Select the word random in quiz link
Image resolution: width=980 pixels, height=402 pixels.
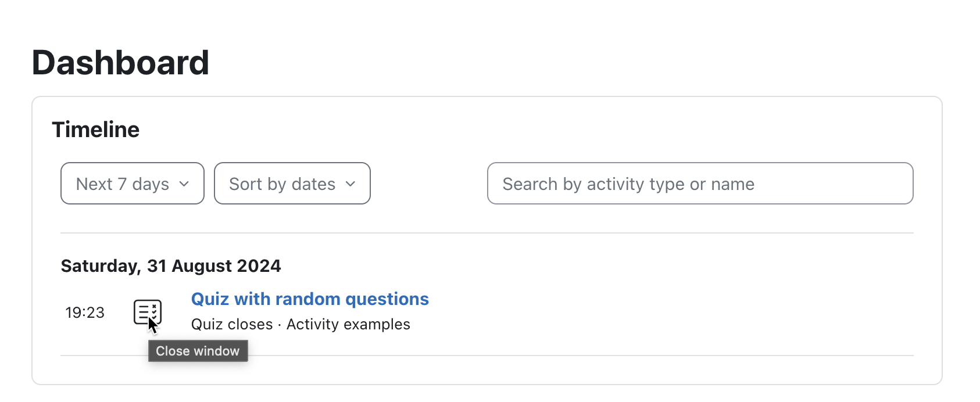[x=307, y=299]
